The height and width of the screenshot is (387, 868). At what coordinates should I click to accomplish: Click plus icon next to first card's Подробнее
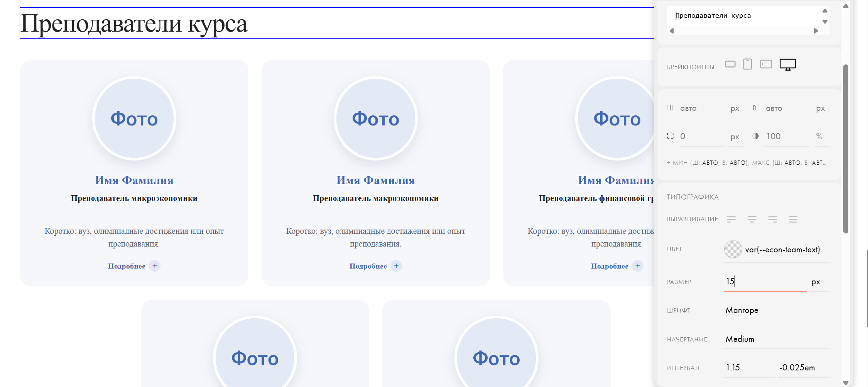coord(155,266)
